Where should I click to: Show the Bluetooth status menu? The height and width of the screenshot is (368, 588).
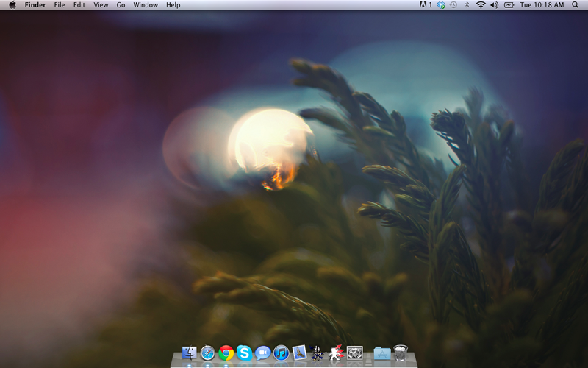coord(467,5)
